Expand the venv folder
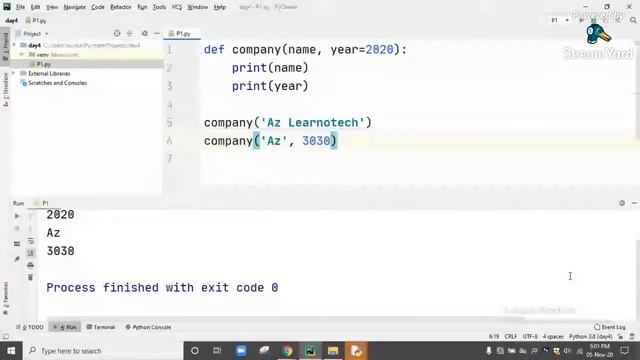The height and width of the screenshot is (360, 640). point(22,55)
